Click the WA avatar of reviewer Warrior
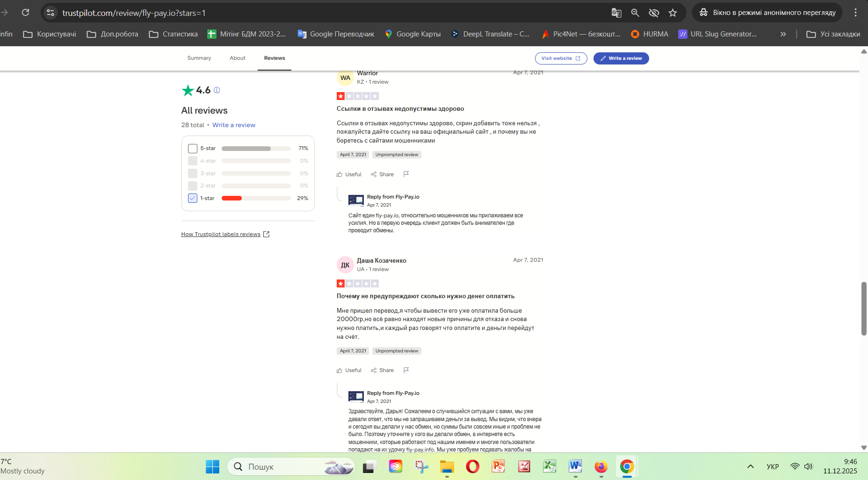868x480 pixels. [x=345, y=78]
